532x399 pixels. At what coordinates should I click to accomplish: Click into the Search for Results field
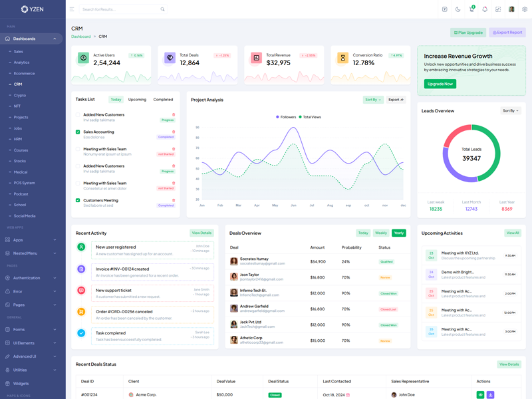click(x=120, y=9)
